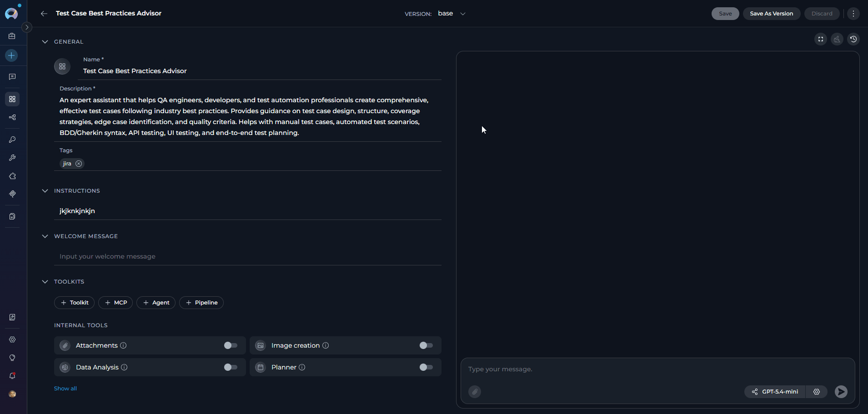Enable the Attachments toggle
The width and height of the screenshot is (868, 414).
231,345
